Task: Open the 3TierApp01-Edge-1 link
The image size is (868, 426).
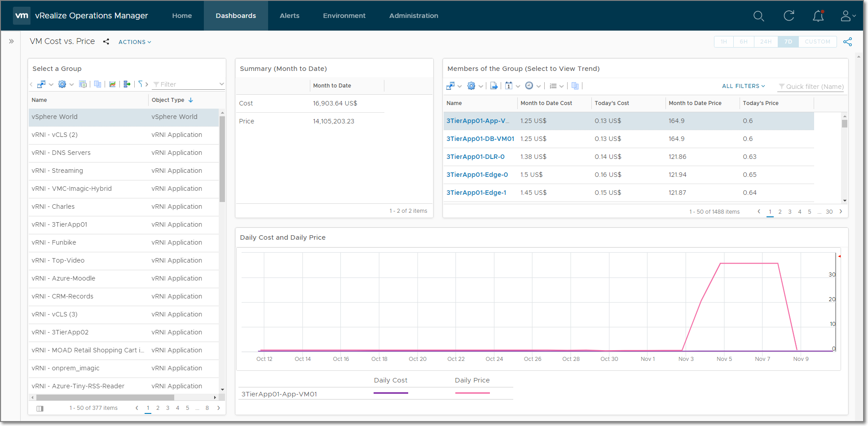Action: tap(476, 193)
